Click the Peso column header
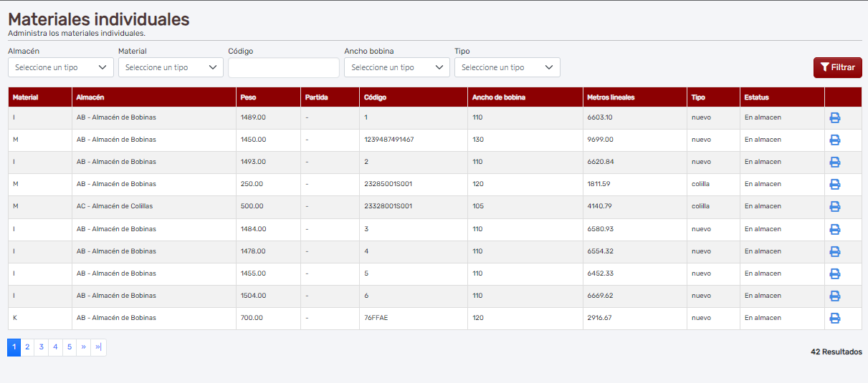The image size is (868, 383). click(249, 97)
